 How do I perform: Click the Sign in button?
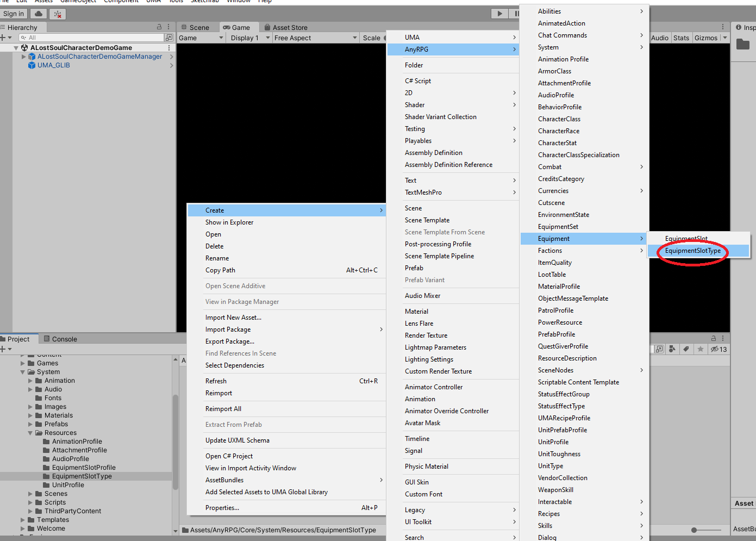point(14,14)
